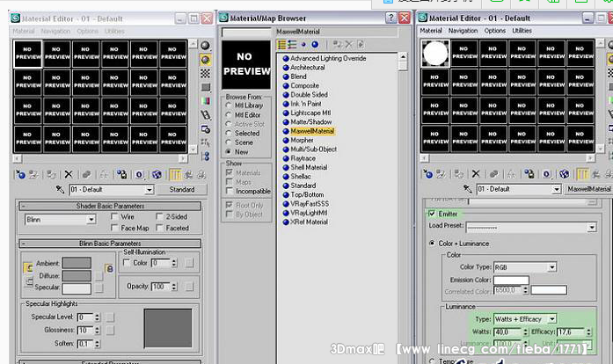Click MaxwellMaterial type button in right editor

click(588, 189)
